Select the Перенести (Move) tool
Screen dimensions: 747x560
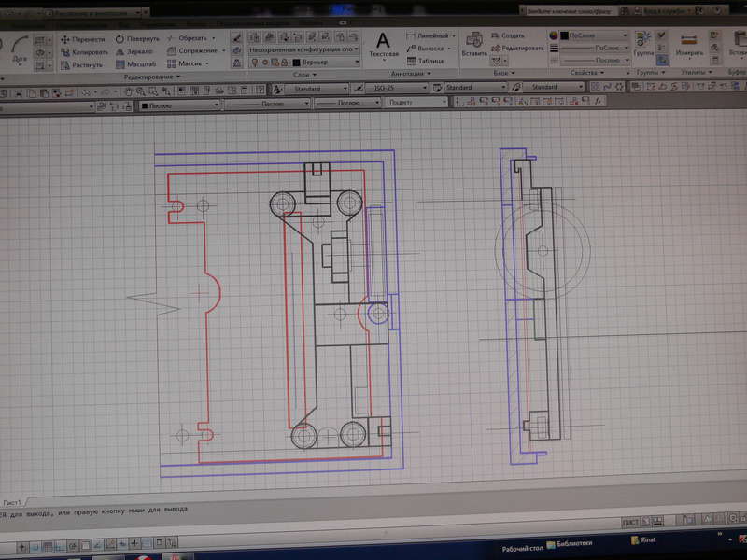coord(83,39)
